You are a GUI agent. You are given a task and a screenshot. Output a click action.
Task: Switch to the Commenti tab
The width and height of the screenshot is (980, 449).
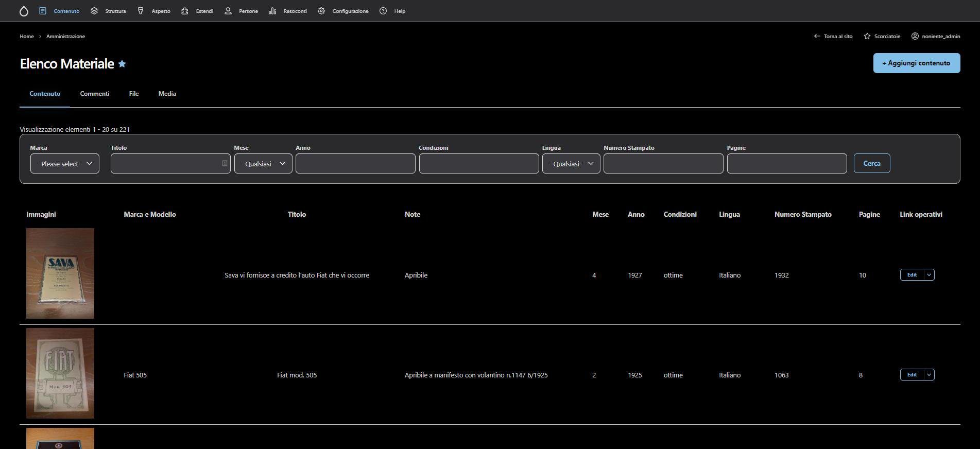95,94
